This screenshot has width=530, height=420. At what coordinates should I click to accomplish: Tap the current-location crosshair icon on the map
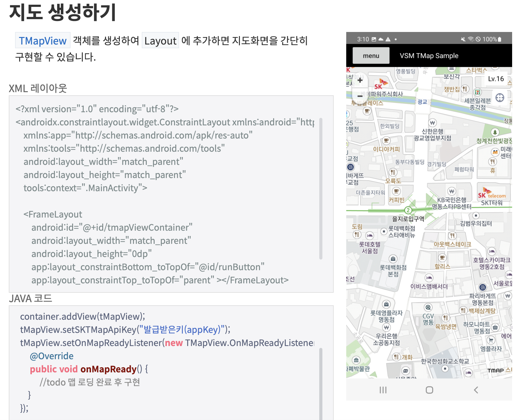tap(500, 98)
